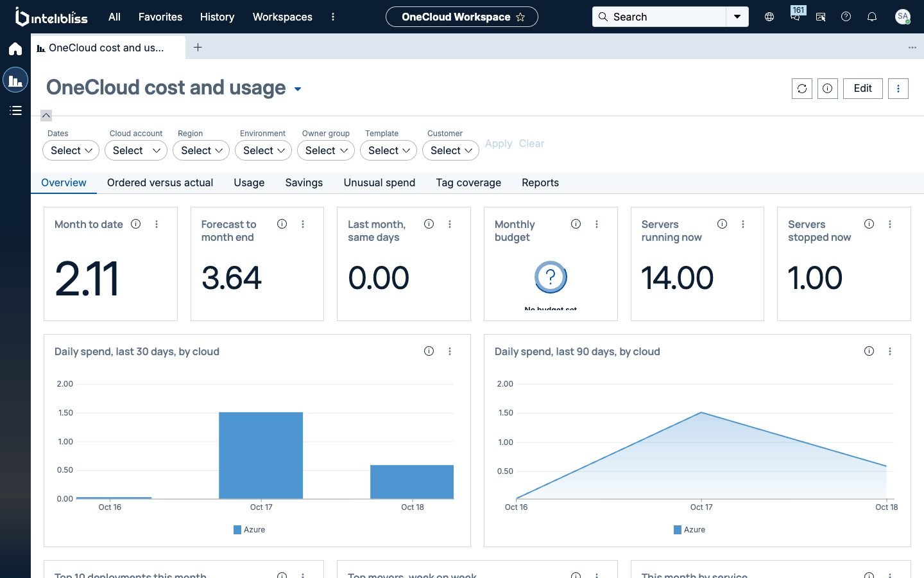This screenshot has height=578, width=924.
Task: Switch to the Savings tab
Action: tap(304, 183)
